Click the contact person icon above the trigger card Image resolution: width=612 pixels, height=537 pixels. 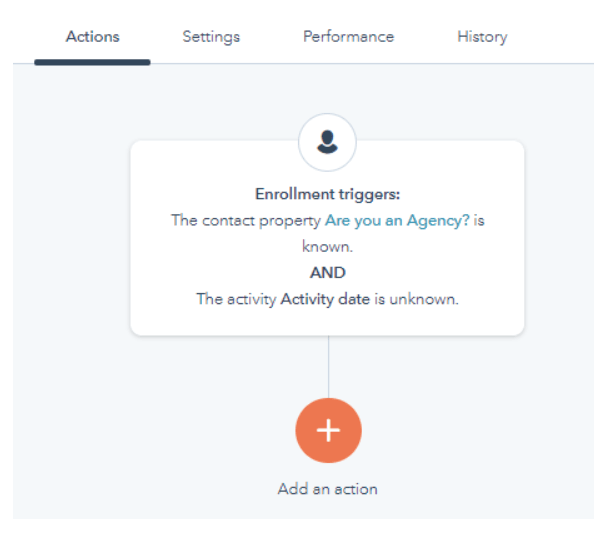(327, 142)
